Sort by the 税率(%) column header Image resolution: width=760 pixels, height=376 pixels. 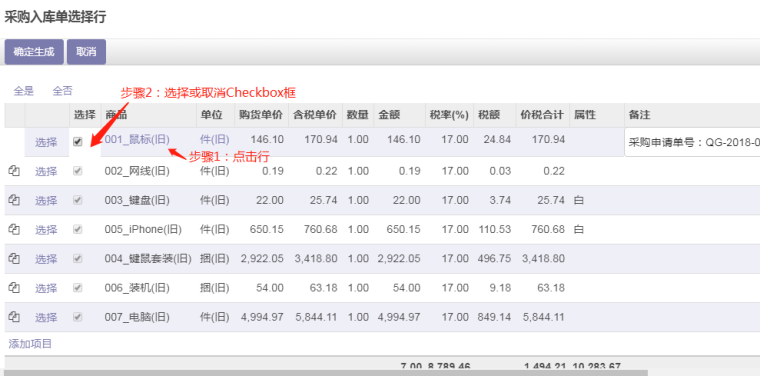[x=449, y=115]
